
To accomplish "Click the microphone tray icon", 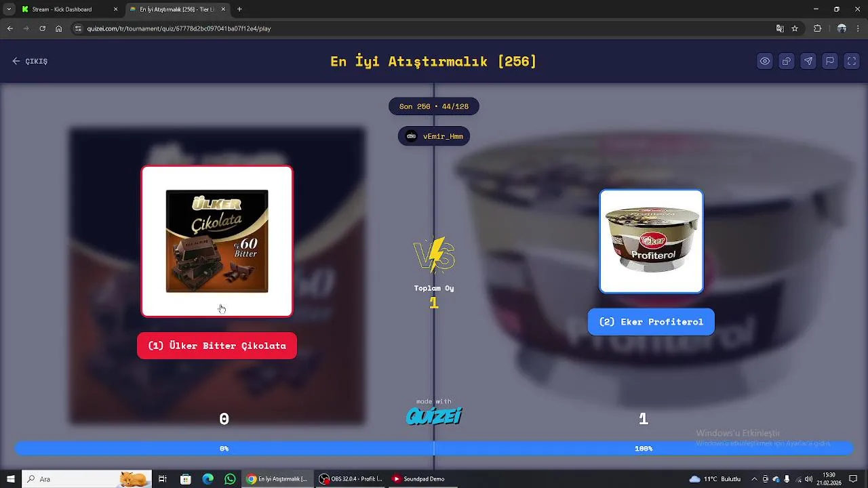I will coord(787,479).
